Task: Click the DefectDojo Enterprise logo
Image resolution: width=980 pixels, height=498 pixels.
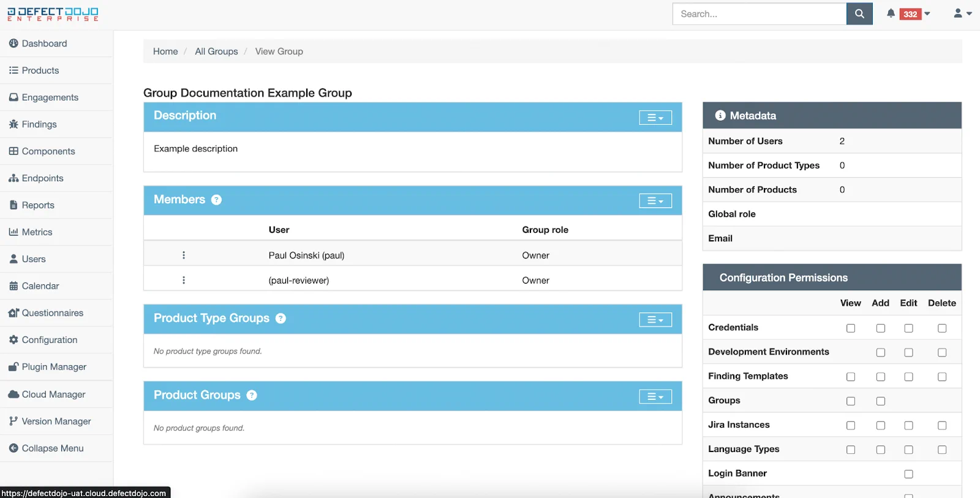Action: tap(53, 13)
